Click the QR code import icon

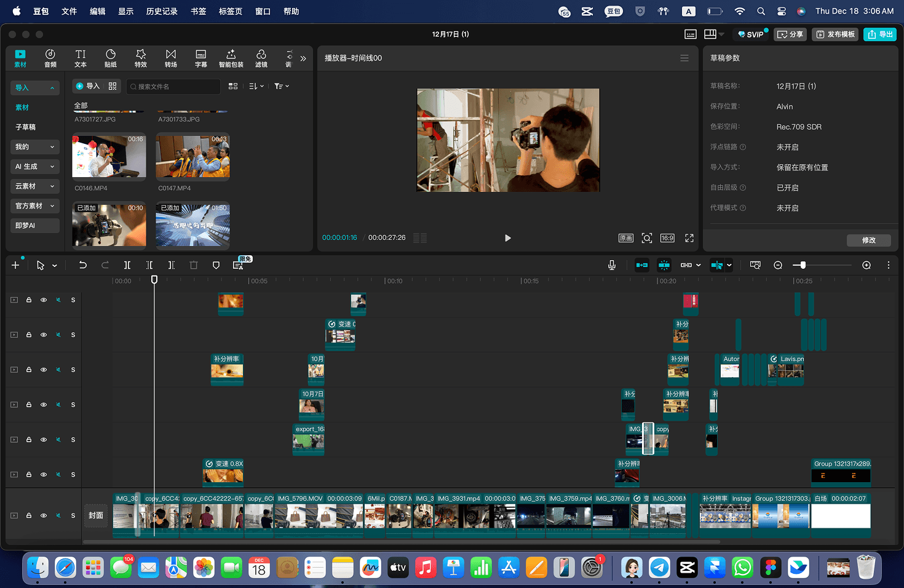click(113, 86)
